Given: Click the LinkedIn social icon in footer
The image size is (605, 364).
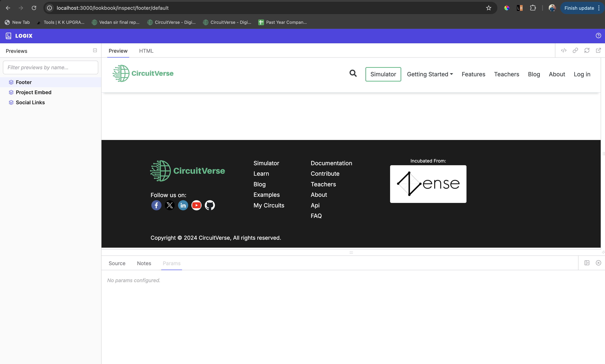Looking at the screenshot, I should 183,205.
